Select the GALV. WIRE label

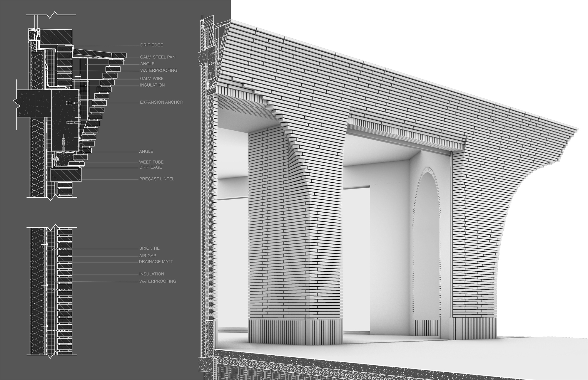[152, 78]
